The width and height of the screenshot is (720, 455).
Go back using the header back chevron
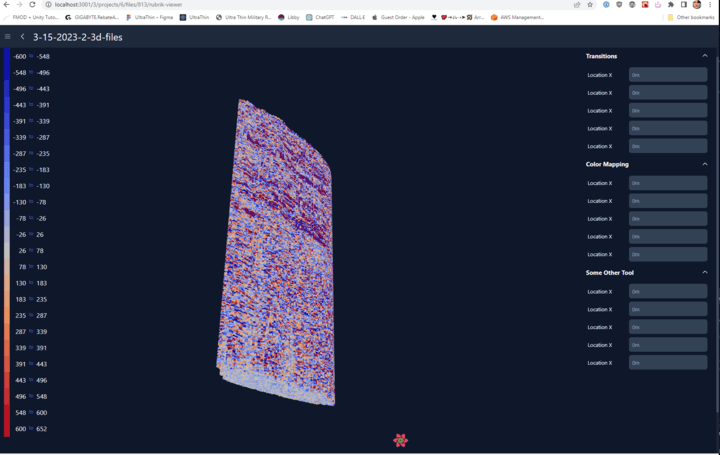22,37
